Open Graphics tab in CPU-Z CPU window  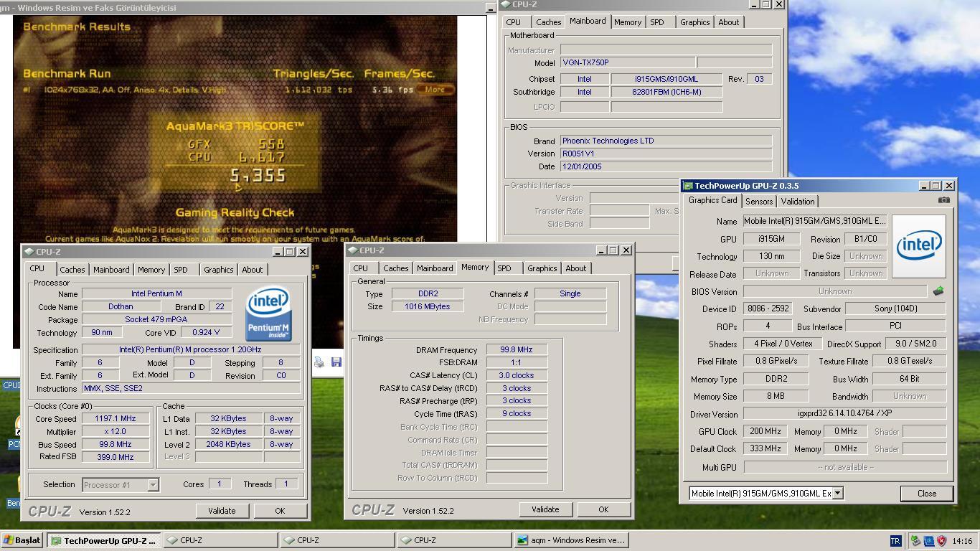[218, 270]
